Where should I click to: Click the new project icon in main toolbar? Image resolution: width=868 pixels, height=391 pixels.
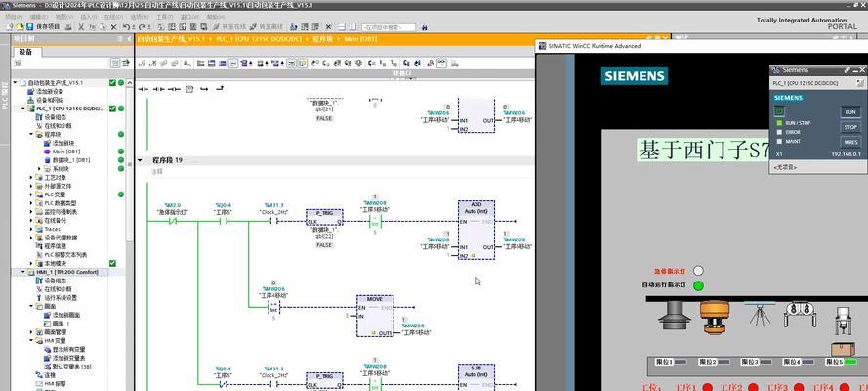pyautogui.click(x=10, y=26)
